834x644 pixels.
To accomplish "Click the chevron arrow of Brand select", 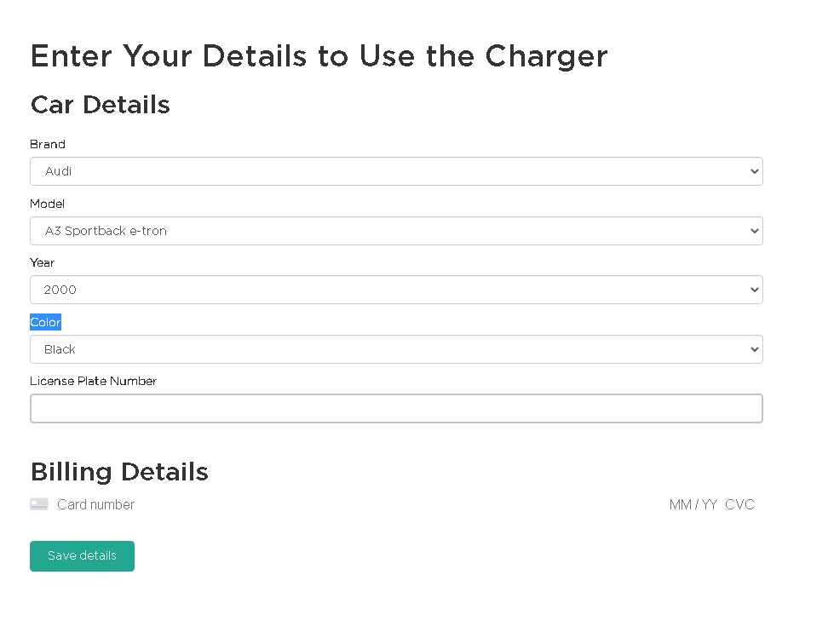I will (754, 171).
